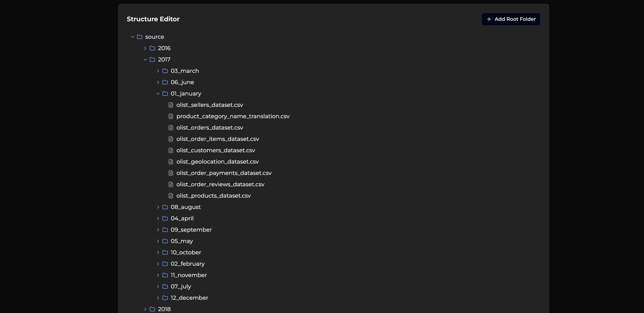The image size is (644, 313).
Task: Click the file icon next to olist_orders_dataset.csv
Action: [171, 128]
